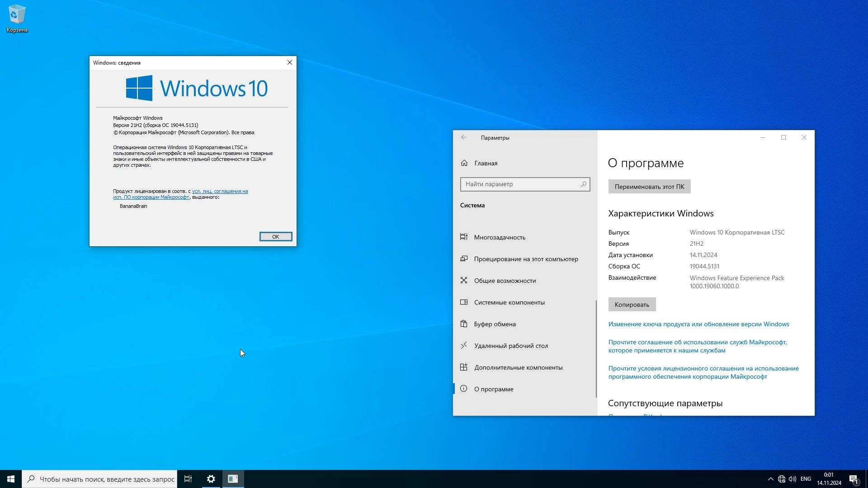Switch input language ENG indicator
The image size is (868, 488).
[x=806, y=479]
